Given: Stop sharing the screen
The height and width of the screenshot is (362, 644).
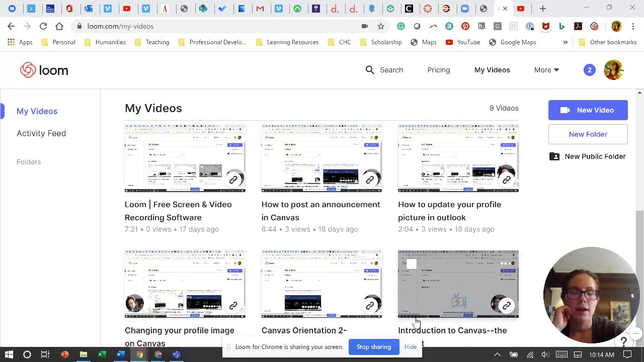Looking at the screenshot, I should [x=374, y=347].
